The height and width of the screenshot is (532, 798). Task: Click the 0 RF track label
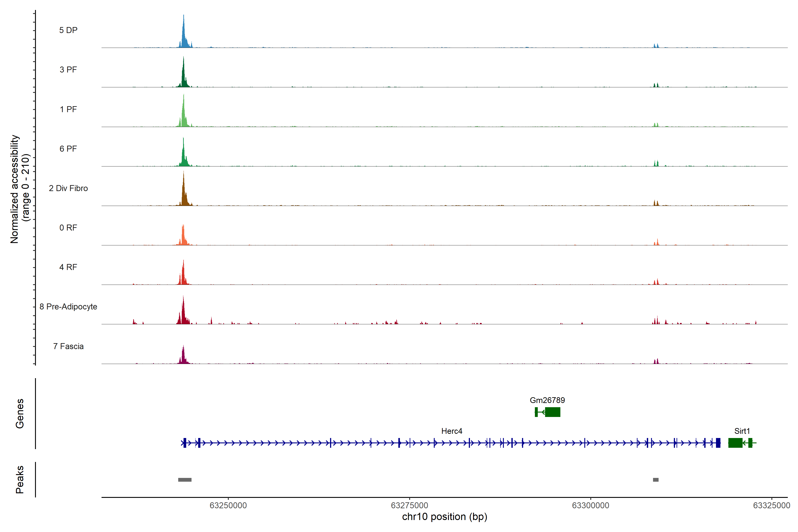tap(68, 228)
